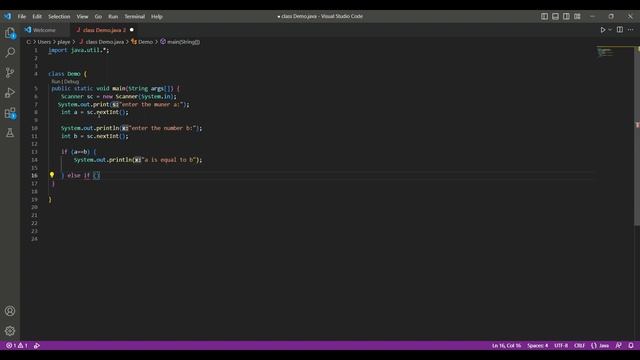Click the '"a is equal to b"' println line
Viewport: 640px width, 360px height.
[138, 160]
